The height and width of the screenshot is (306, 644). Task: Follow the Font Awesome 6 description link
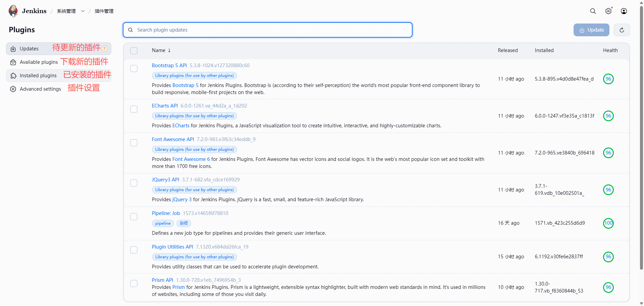click(x=191, y=159)
